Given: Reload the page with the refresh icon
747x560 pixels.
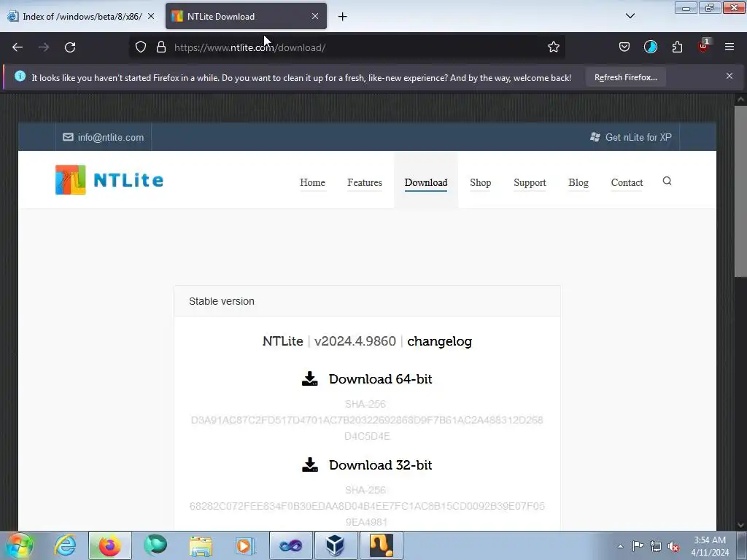Looking at the screenshot, I should (x=70, y=47).
